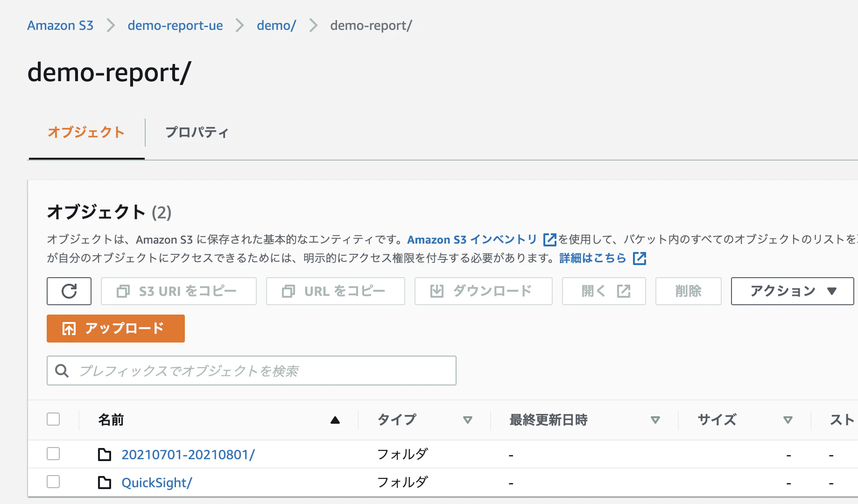Sort by 最終更新日時 column arrow
This screenshot has width=858, height=504.
pyautogui.click(x=655, y=420)
